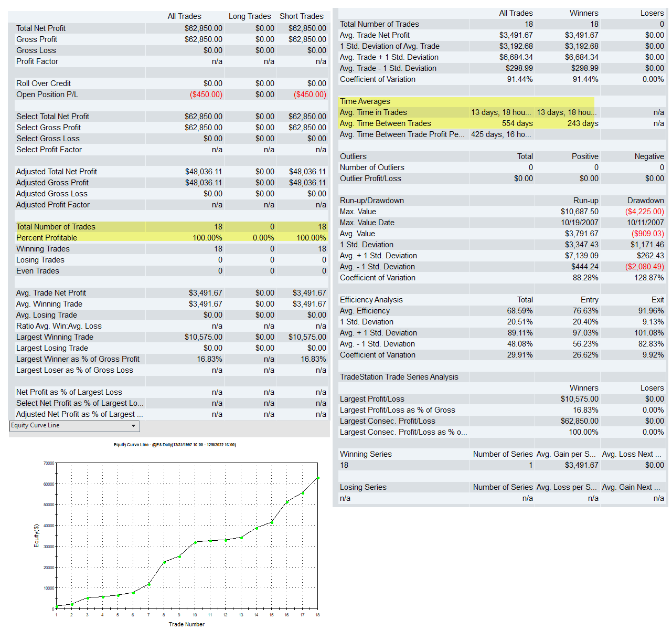Click the Avg. Efficiency row label
Screen dimensions: 672x630
[365, 311]
